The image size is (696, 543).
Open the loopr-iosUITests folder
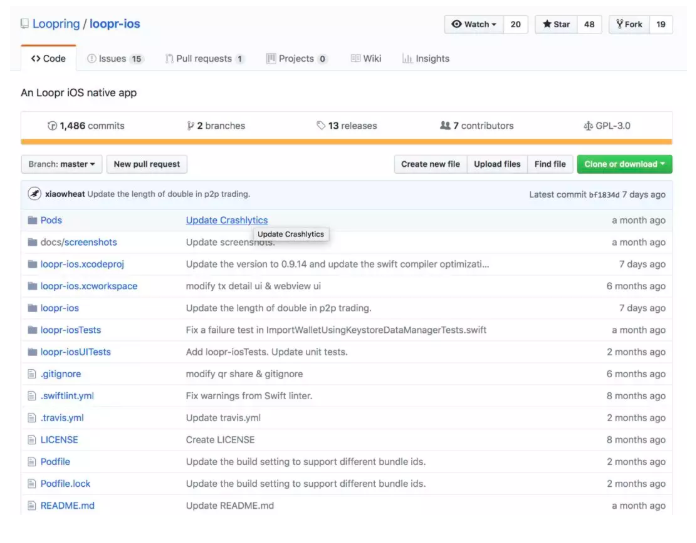75,352
